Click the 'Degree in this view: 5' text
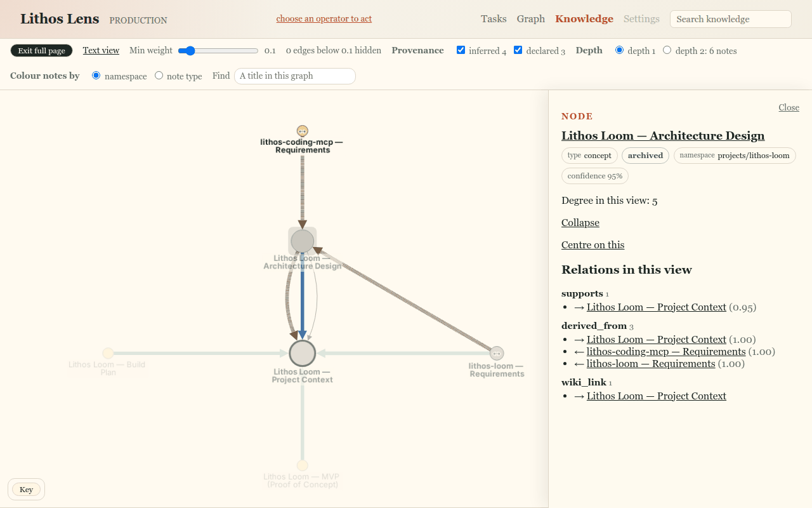Viewport: 812px width, 508px height. click(610, 201)
